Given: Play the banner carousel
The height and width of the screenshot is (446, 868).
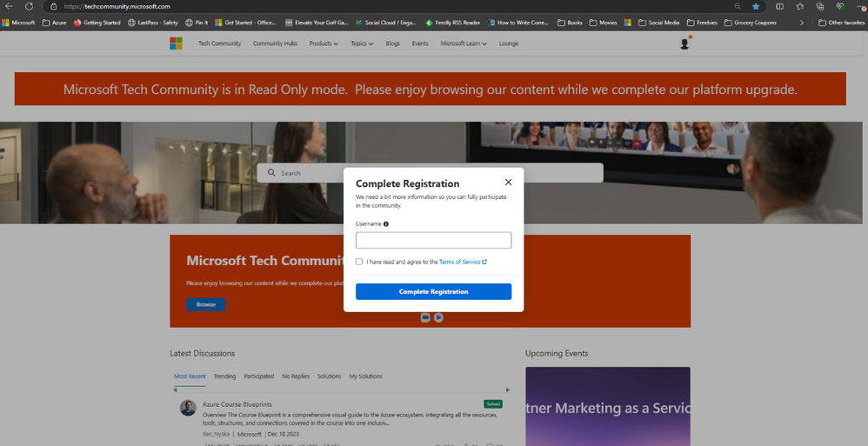Looking at the screenshot, I should 438,317.
